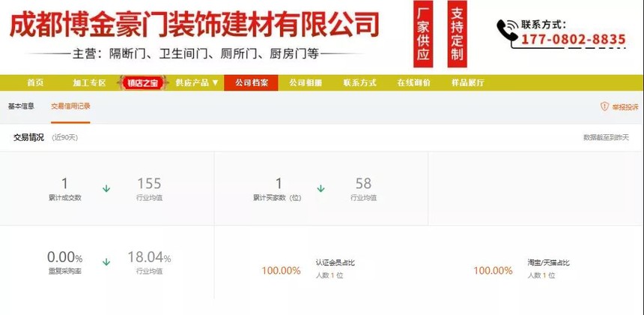Image resolution: width=644 pixels, height=315 pixels.
Task: Click the 100.00% value beside 淘宝/天猫占比
Action: pyautogui.click(x=493, y=271)
